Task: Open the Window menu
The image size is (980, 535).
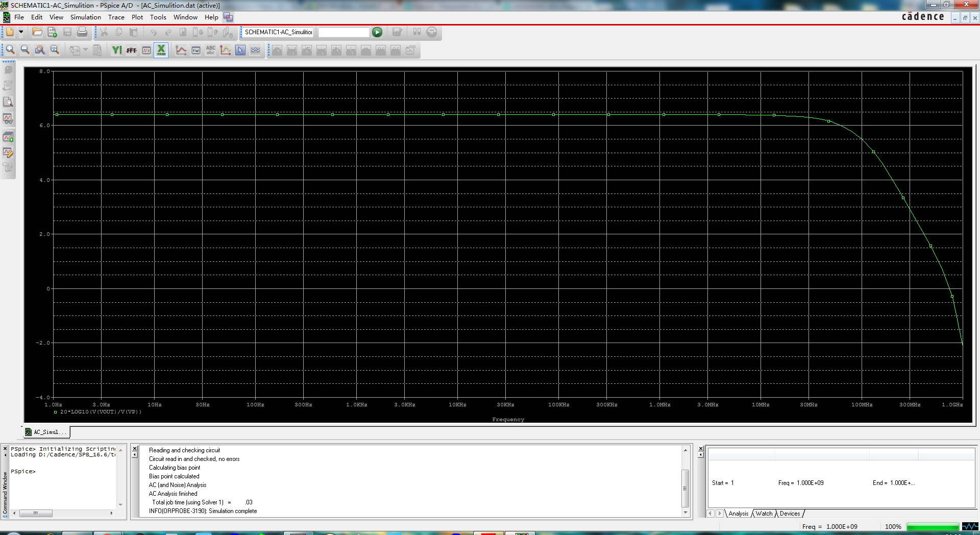Action: [x=185, y=17]
